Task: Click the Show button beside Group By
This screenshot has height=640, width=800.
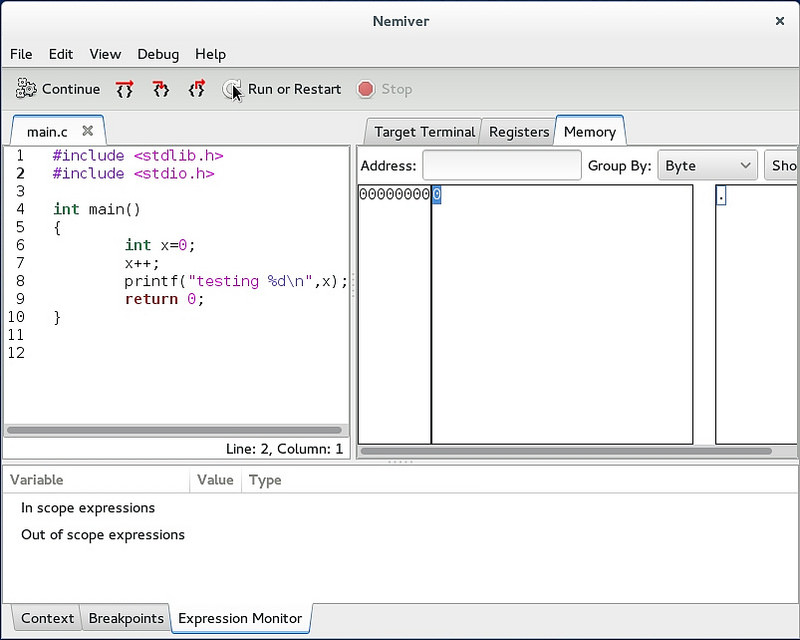Action: 783,166
